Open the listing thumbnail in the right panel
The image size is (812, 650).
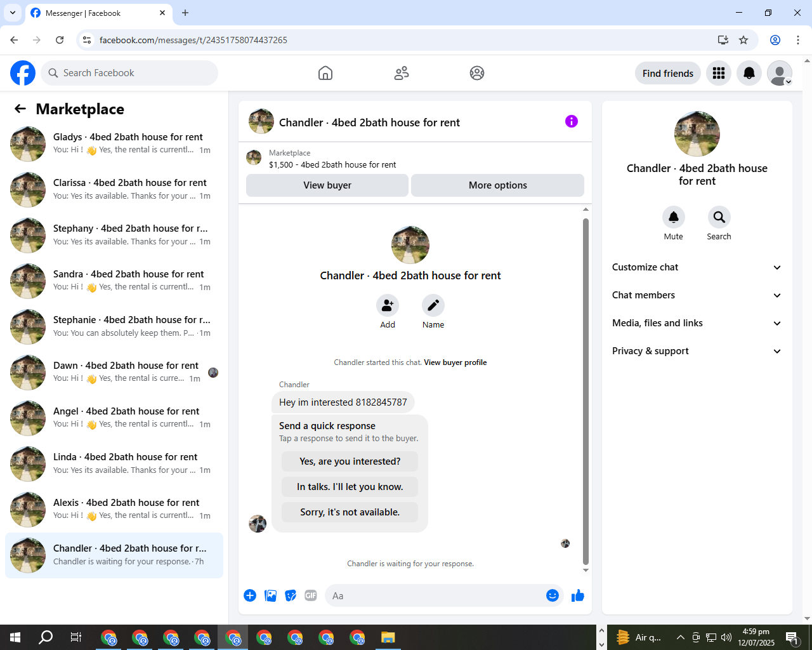pyautogui.click(x=697, y=134)
